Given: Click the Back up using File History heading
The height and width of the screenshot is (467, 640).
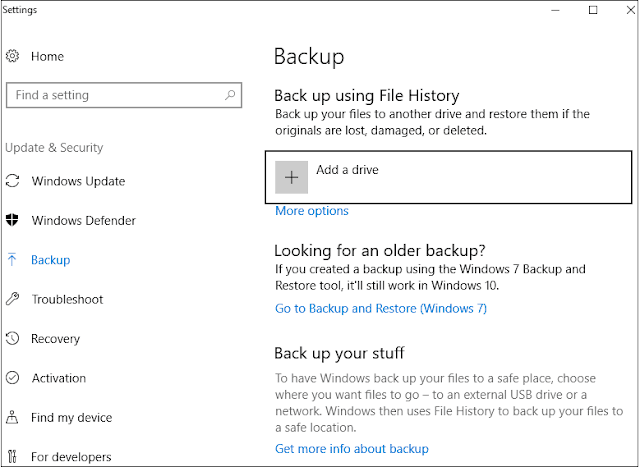Looking at the screenshot, I should point(367,96).
